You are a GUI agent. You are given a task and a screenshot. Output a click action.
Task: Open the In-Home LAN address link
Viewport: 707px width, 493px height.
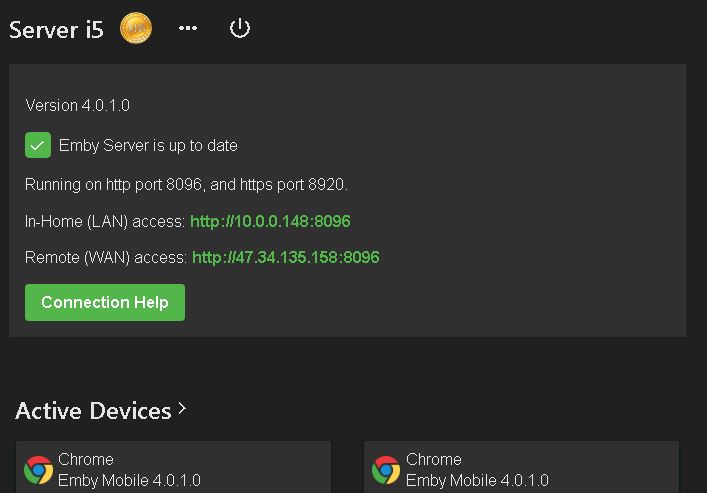[270, 221]
